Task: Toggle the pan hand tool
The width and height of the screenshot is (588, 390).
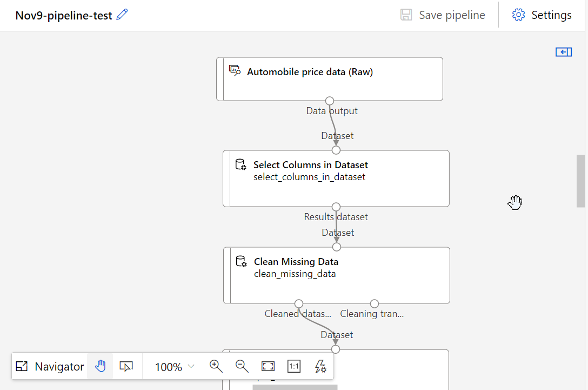Action: tap(101, 366)
